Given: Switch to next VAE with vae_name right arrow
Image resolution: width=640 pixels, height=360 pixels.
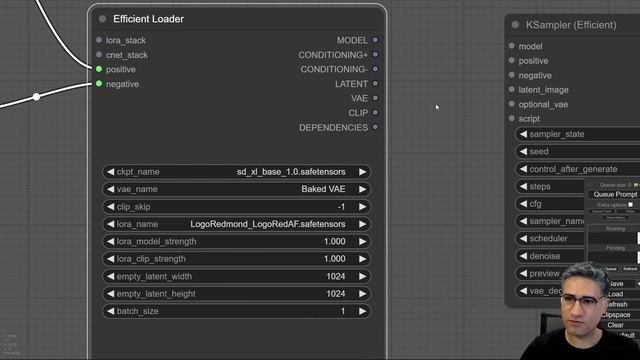Looking at the screenshot, I should pos(362,189).
